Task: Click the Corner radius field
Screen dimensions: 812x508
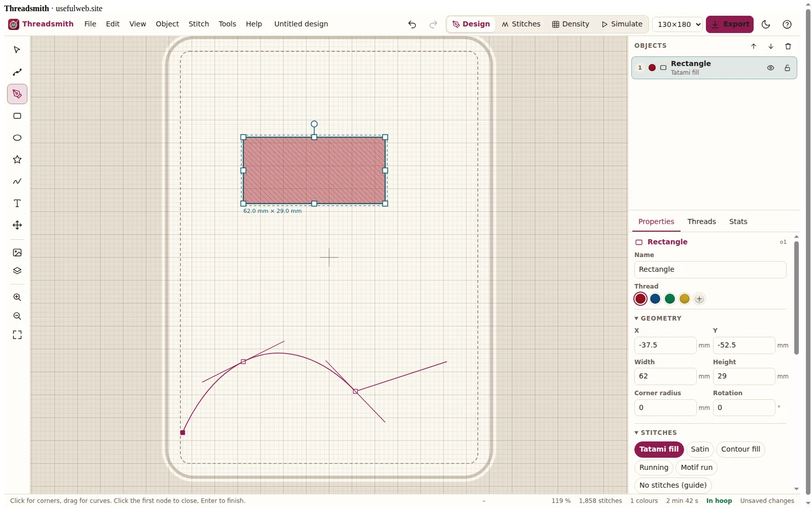Action: tap(665, 408)
